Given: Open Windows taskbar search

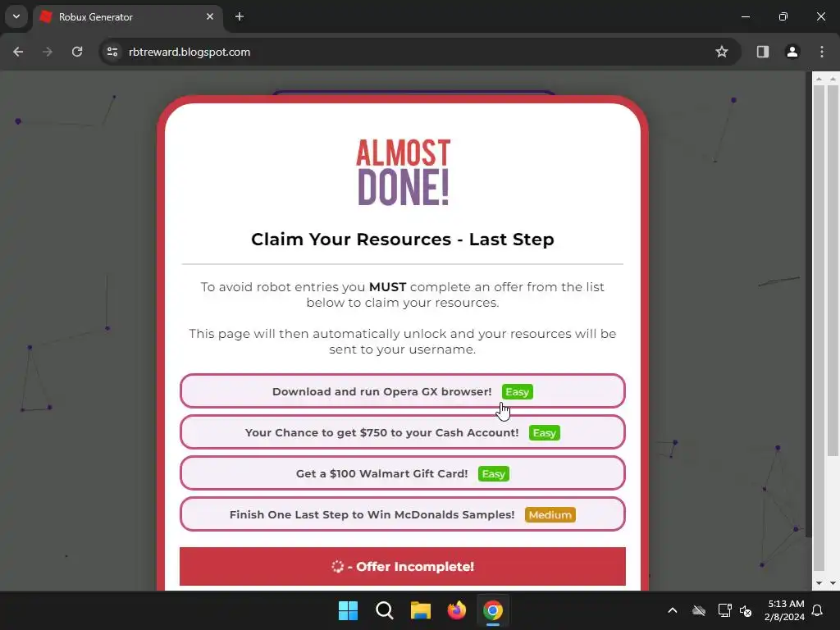Looking at the screenshot, I should coord(385,610).
